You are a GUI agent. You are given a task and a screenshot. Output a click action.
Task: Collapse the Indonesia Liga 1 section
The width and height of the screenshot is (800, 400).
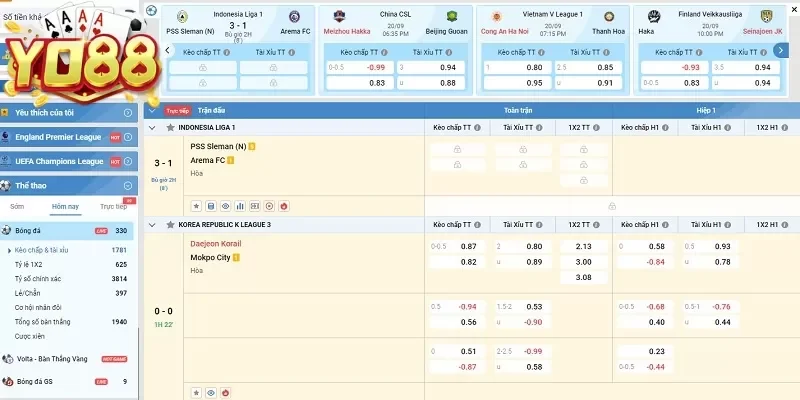click(x=152, y=128)
